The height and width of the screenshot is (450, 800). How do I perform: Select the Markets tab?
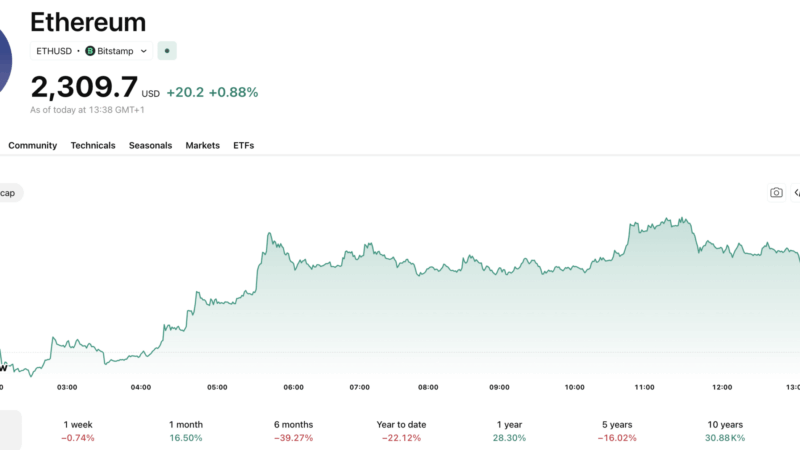point(203,145)
